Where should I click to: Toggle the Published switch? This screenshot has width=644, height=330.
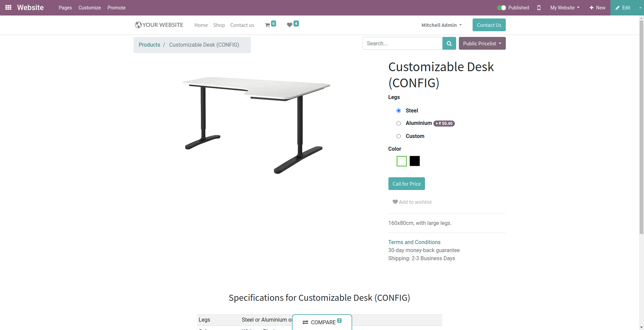point(501,8)
